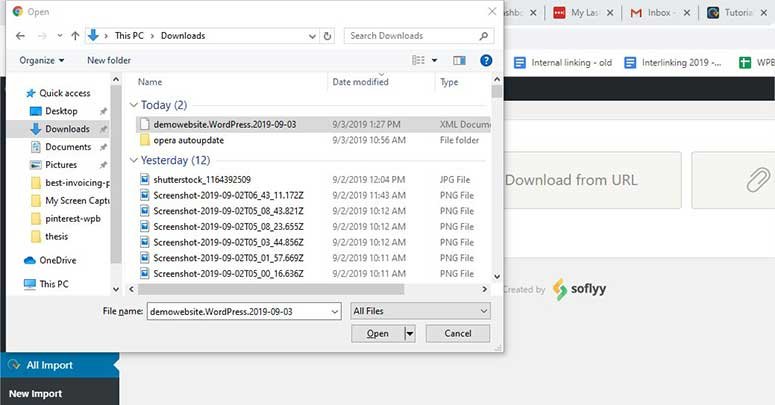Screen dimensions: 775x405
Task: Click Downloads in address breadcrumb
Action: pyautogui.click(x=183, y=36)
